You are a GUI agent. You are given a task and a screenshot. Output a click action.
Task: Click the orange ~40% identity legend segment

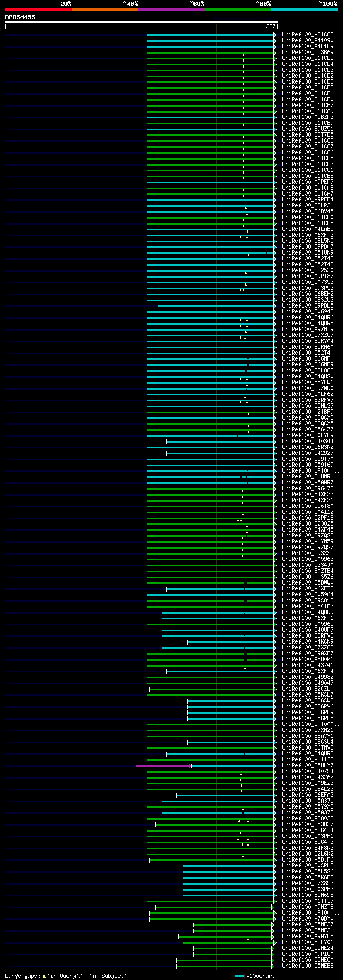click(x=105, y=9)
